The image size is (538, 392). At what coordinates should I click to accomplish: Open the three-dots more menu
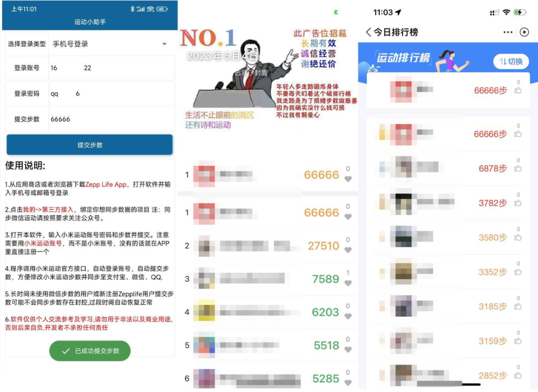[x=508, y=32]
